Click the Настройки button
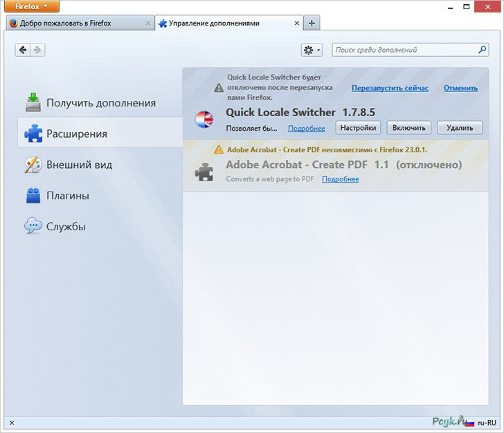This screenshot has width=504, height=433. click(x=358, y=128)
